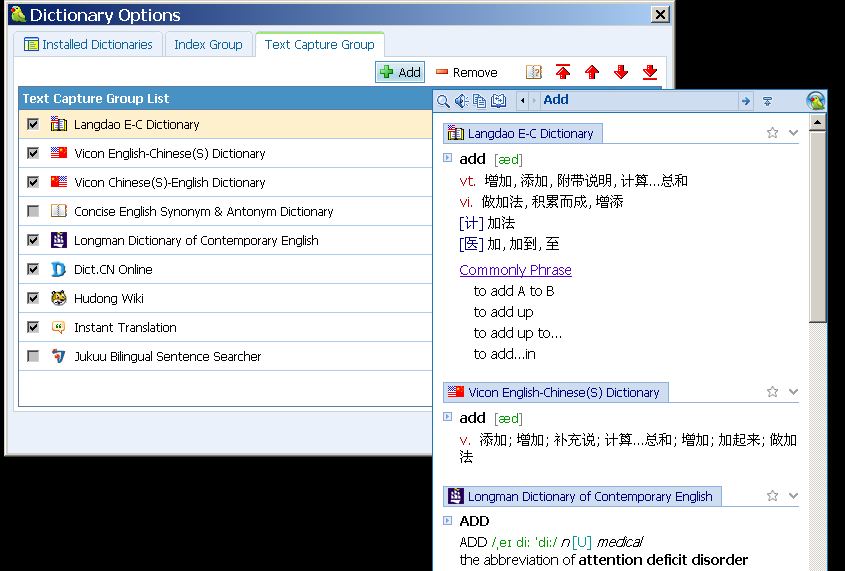Image resolution: width=845 pixels, height=571 pixels.
Task: Collapse the Vicon English-Chinese(S) section with its chevron
Action: pyautogui.click(x=793, y=392)
